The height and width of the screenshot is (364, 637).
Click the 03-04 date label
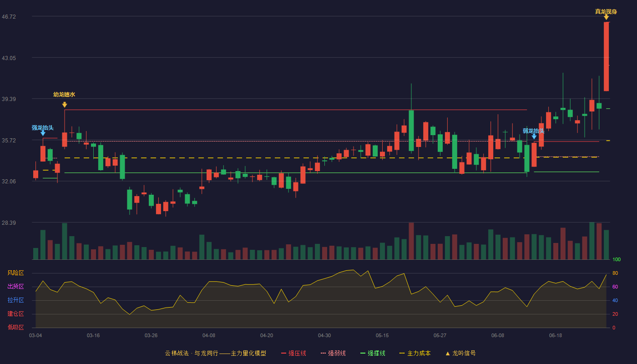coord(35,335)
